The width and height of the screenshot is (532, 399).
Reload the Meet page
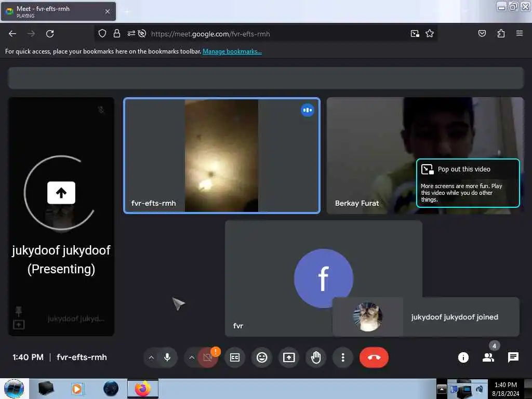[50, 34]
